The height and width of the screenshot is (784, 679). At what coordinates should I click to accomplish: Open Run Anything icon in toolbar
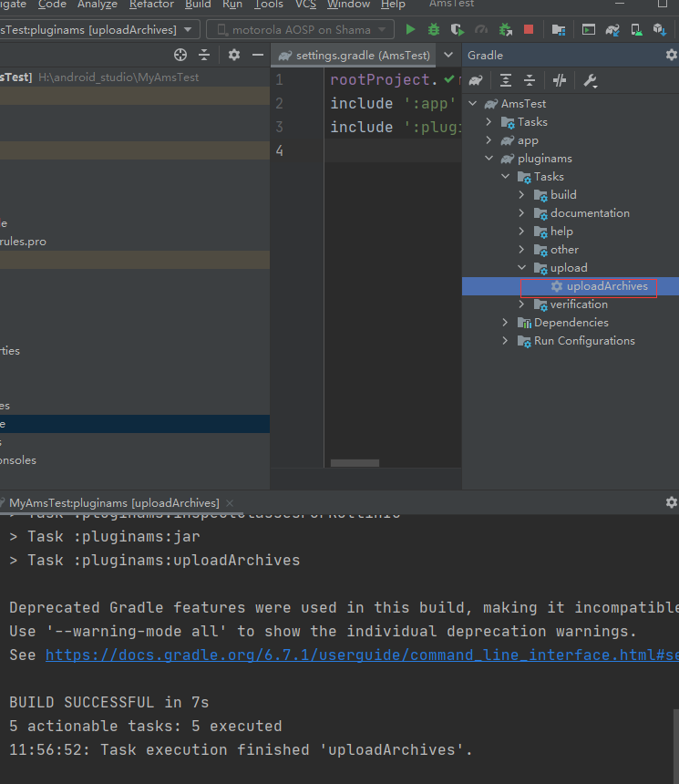pyautogui.click(x=589, y=29)
